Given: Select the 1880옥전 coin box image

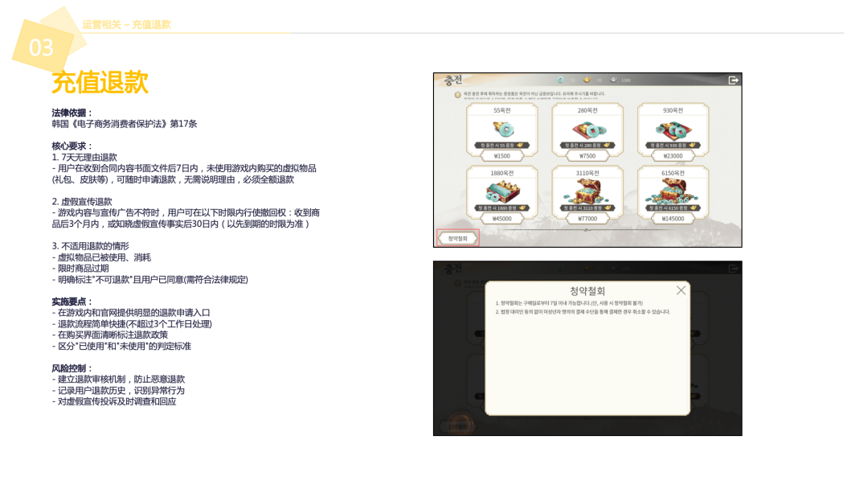Looking at the screenshot, I should tap(502, 191).
